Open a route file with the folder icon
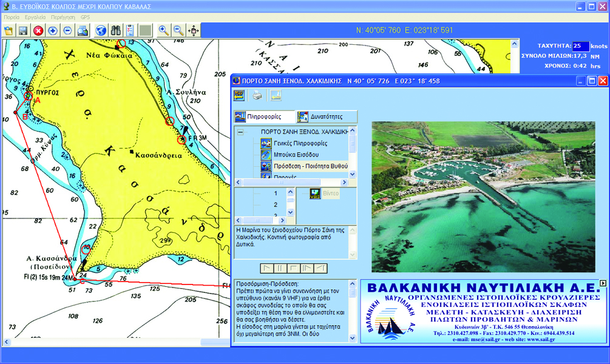Image resolution: width=610 pixels, height=364 pixels. pos(8,30)
